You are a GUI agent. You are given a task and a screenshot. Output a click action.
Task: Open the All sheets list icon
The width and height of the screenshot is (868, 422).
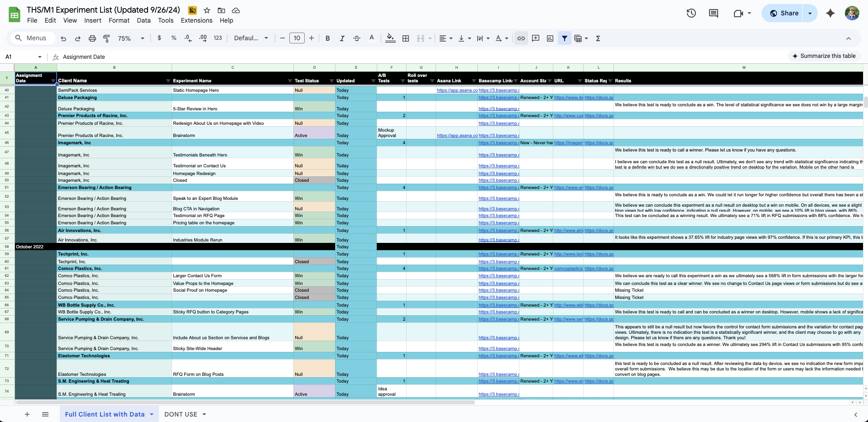(x=45, y=414)
